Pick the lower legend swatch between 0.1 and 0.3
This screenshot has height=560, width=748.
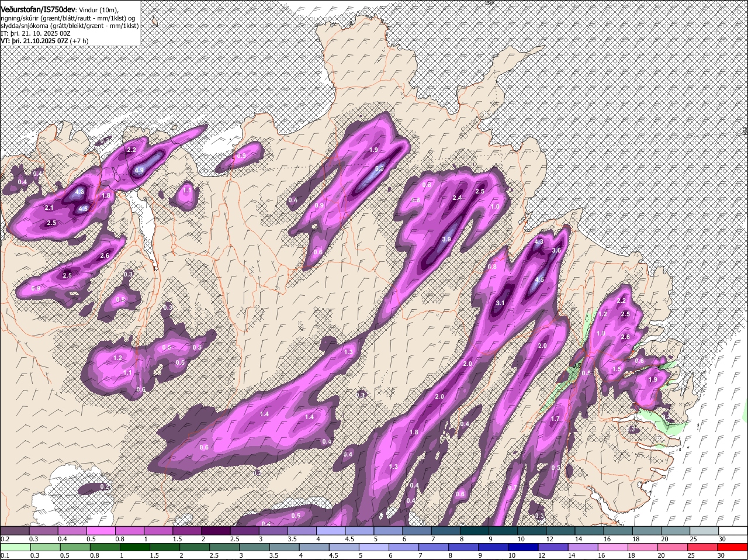(16, 547)
